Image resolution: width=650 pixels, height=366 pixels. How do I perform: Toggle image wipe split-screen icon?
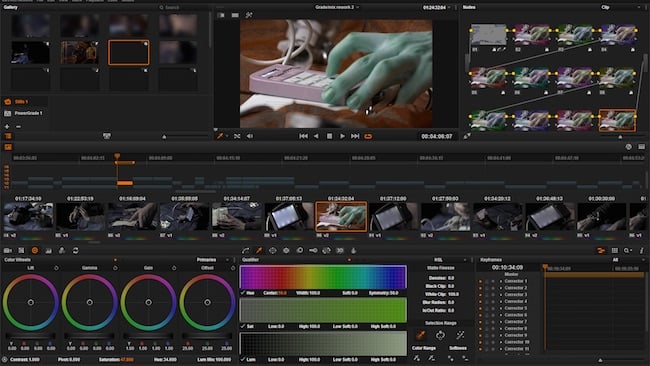[x=221, y=15]
